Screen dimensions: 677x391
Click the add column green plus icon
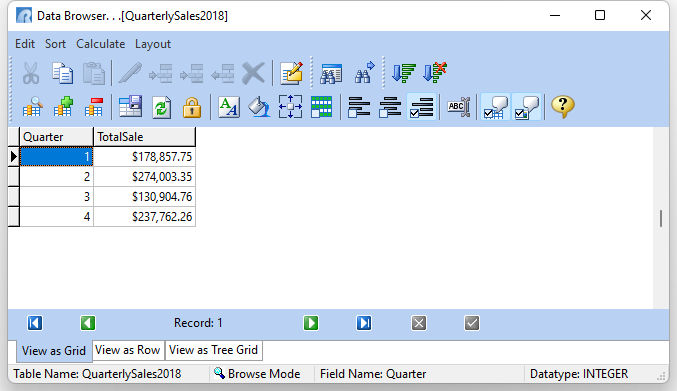click(63, 107)
